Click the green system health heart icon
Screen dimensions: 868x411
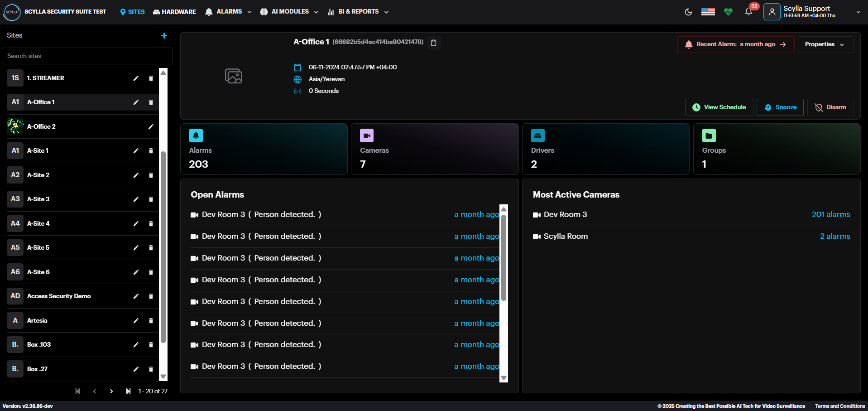pos(728,12)
